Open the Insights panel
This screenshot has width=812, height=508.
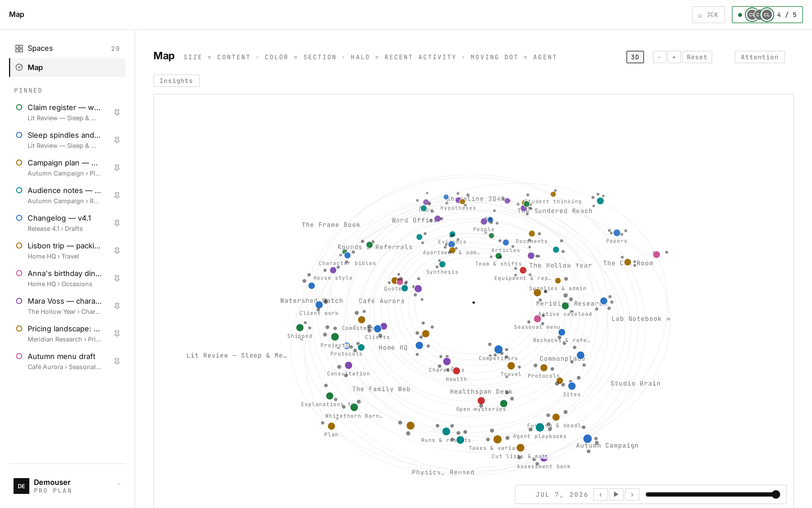176,81
